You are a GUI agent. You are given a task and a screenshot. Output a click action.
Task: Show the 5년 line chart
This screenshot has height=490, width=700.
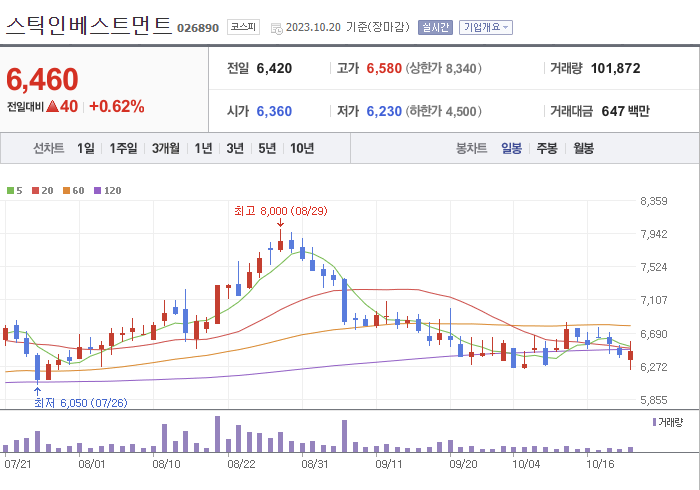click(x=267, y=148)
